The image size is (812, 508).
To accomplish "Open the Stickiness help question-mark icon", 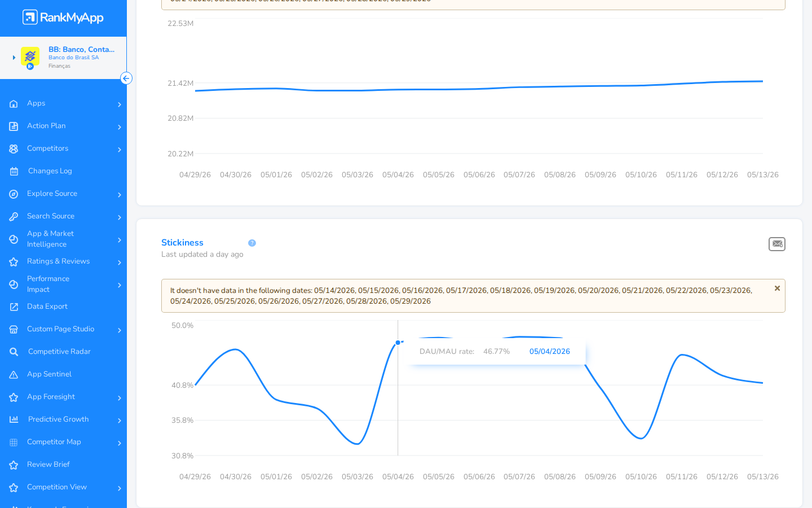I will pyautogui.click(x=252, y=243).
